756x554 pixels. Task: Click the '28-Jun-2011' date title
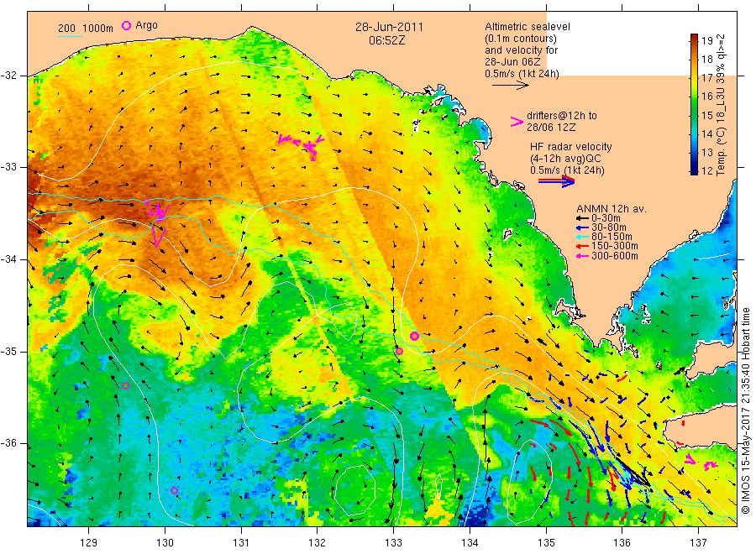click(389, 28)
